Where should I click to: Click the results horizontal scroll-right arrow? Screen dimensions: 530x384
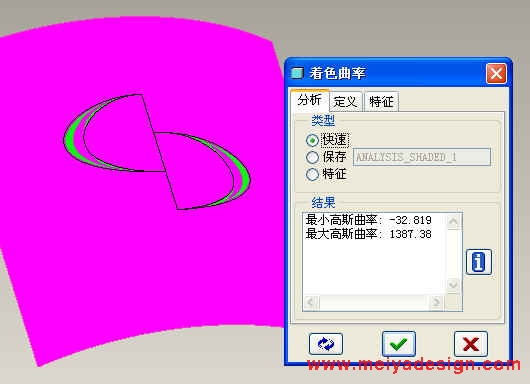click(436, 302)
